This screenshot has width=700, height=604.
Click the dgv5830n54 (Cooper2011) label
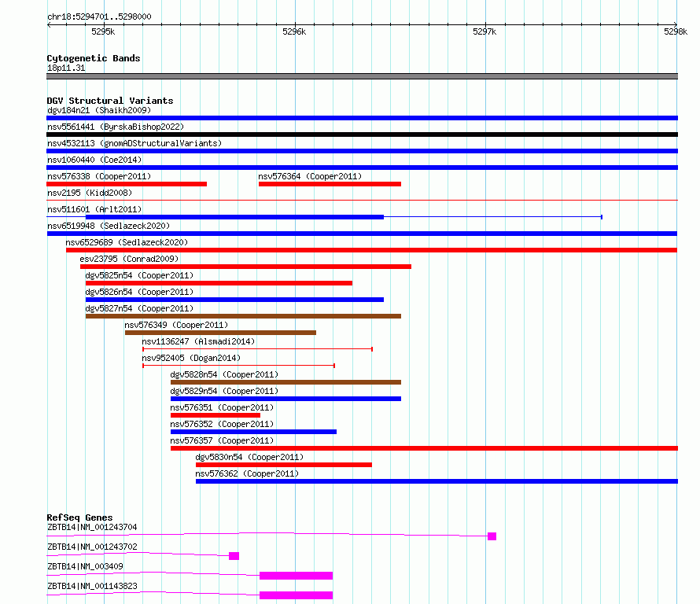click(249, 457)
